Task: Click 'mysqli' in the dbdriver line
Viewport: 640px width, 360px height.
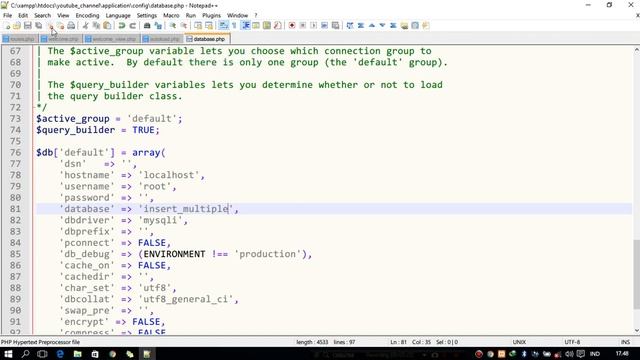Action: (x=160, y=220)
